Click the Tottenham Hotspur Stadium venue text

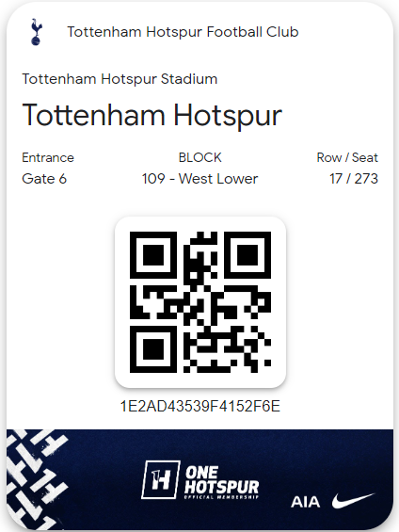[x=120, y=79]
